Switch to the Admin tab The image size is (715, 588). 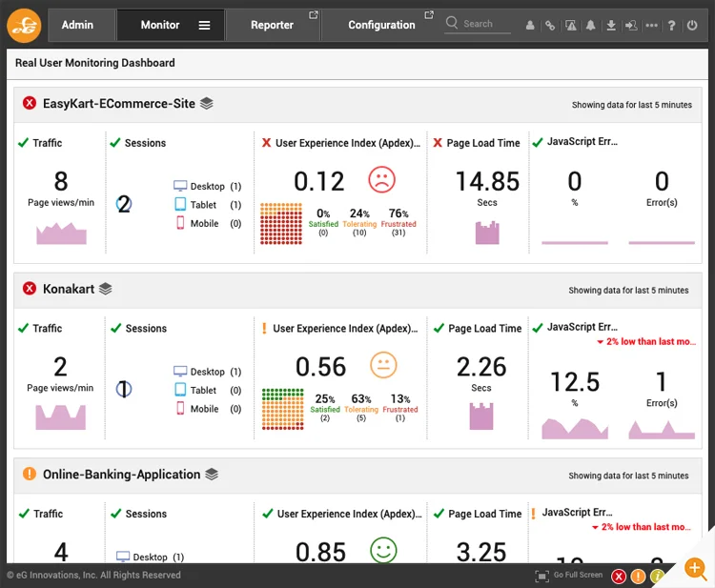pos(77,25)
